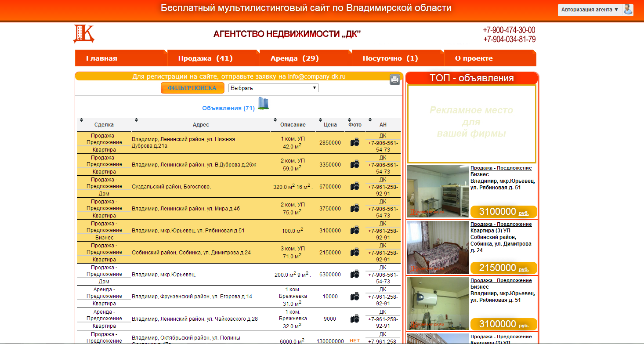The height and width of the screenshot is (344, 644).
Task: View camera icon for В.Дуброва д.26ж listing
Action: pyautogui.click(x=355, y=164)
